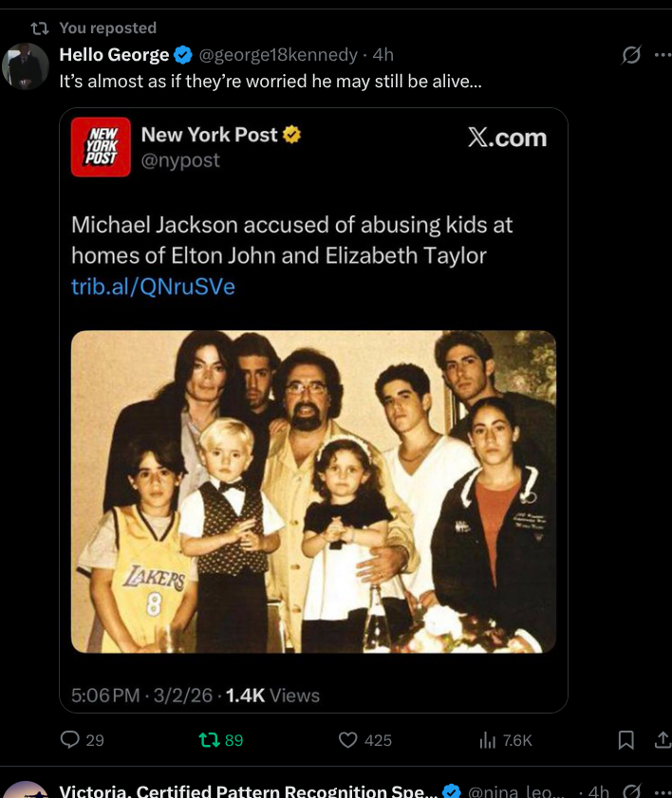Open more options for Hello George's post

coord(662,55)
